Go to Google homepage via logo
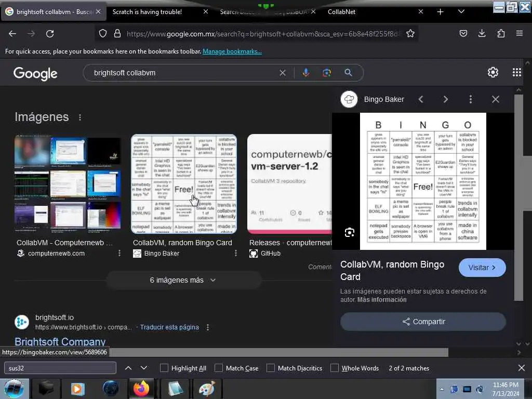Image resolution: width=532 pixels, height=399 pixels. coord(36,73)
